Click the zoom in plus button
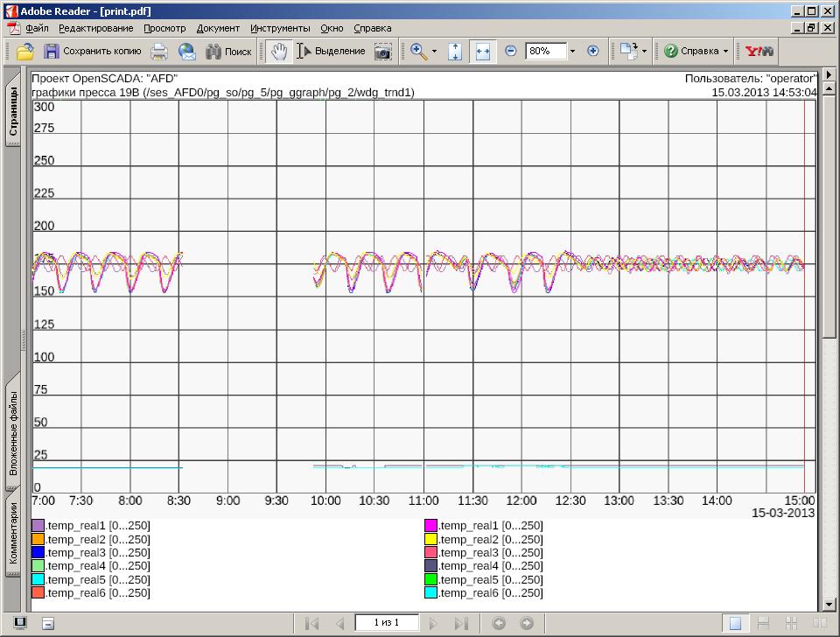The image size is (840, 637). click(592, 52)
